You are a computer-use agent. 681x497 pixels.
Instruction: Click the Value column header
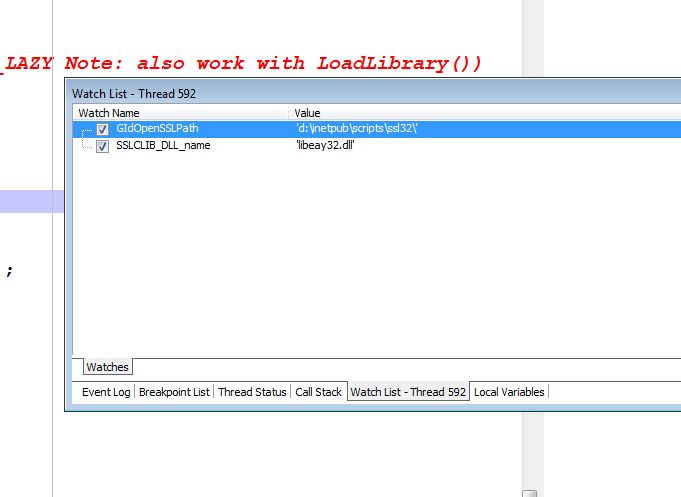485,113
